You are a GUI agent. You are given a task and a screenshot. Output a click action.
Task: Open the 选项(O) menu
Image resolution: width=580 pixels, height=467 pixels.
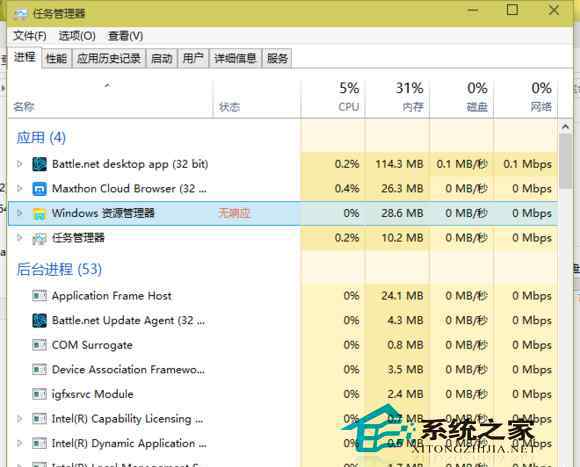(77, 36)
